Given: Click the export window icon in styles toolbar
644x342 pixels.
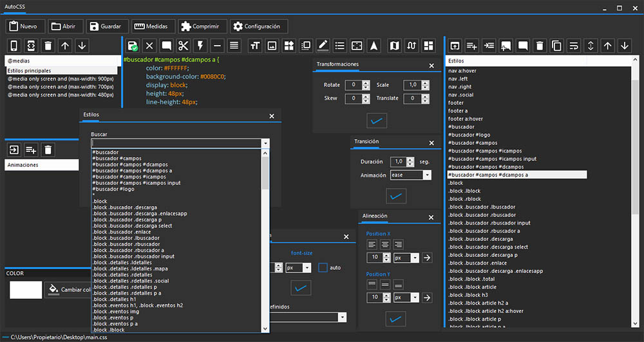Looking at the screenshot, I should pyautogui.click(x=455, y=46).
